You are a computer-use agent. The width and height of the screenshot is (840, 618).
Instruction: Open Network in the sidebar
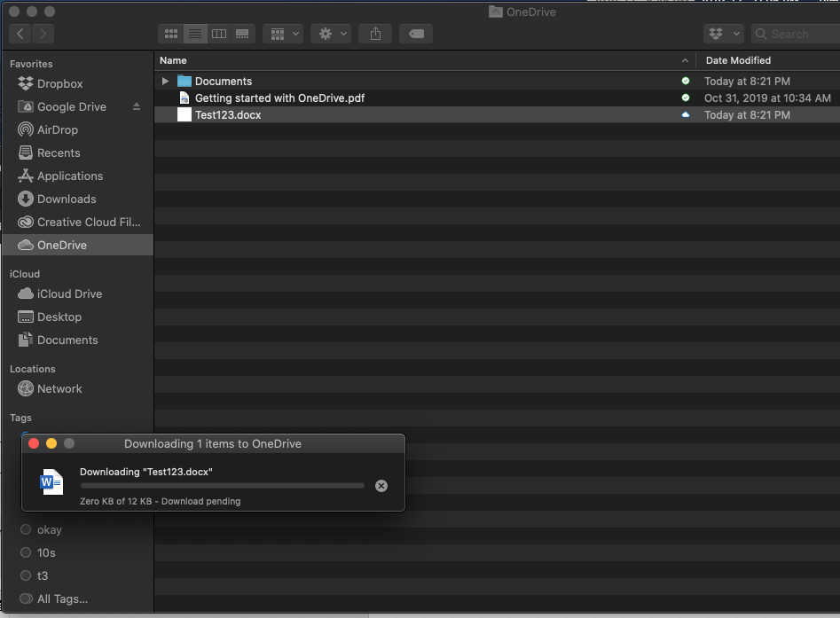[59, 388]
